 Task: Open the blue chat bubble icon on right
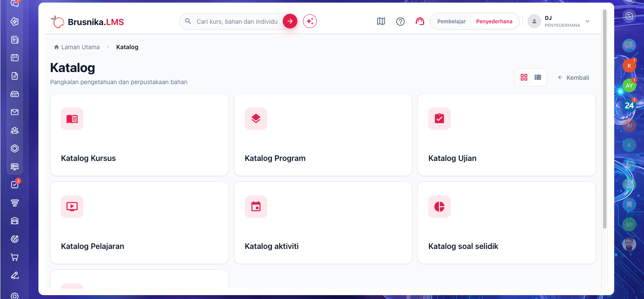pos(629,46)
